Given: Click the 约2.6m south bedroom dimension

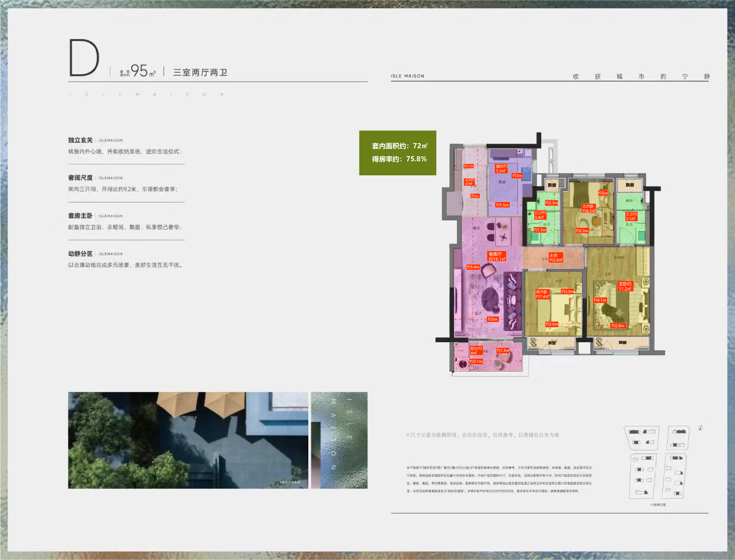Looking at the screenshot, I should click(x=552, y=324).
